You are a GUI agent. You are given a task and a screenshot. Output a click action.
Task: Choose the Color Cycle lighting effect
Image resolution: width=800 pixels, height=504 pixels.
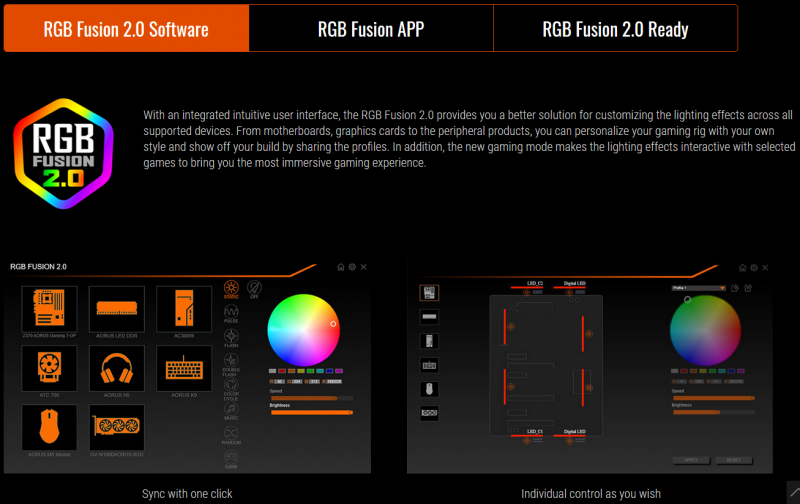pos(231,389)
